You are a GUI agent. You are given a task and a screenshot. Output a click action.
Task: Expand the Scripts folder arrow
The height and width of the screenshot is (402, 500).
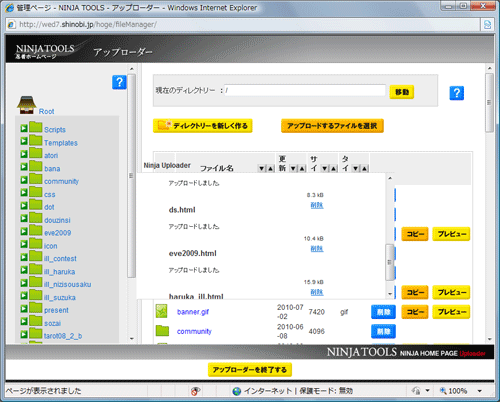point(24,128)
